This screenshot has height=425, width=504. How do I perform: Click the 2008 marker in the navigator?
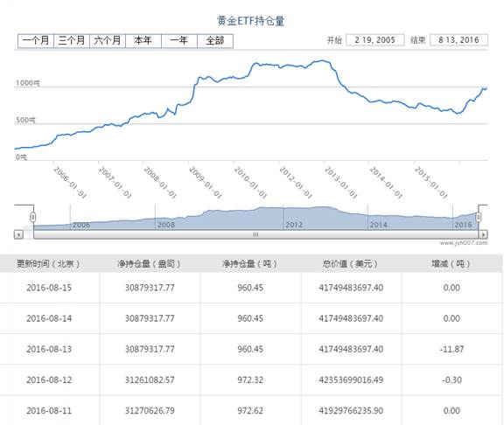(x=166, y=225)
